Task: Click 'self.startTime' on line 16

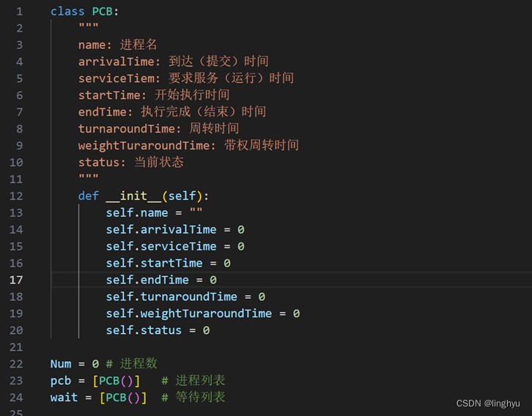Action: (x=155, y=264)
